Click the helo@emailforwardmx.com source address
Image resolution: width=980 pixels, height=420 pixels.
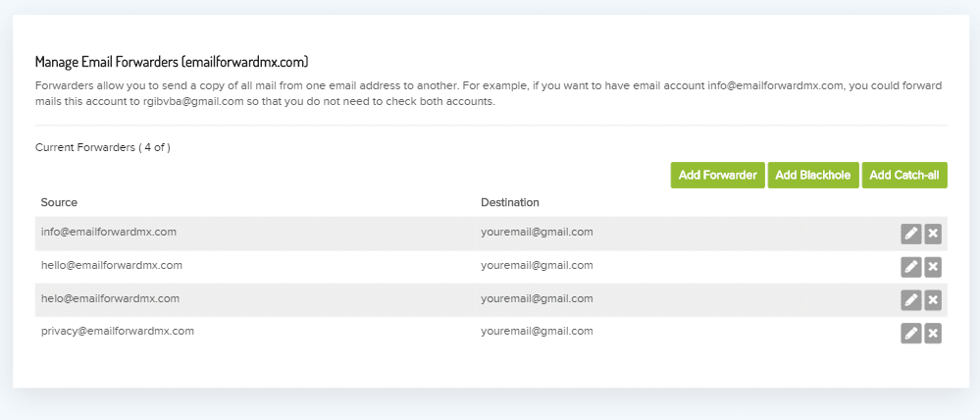point(110,298)
